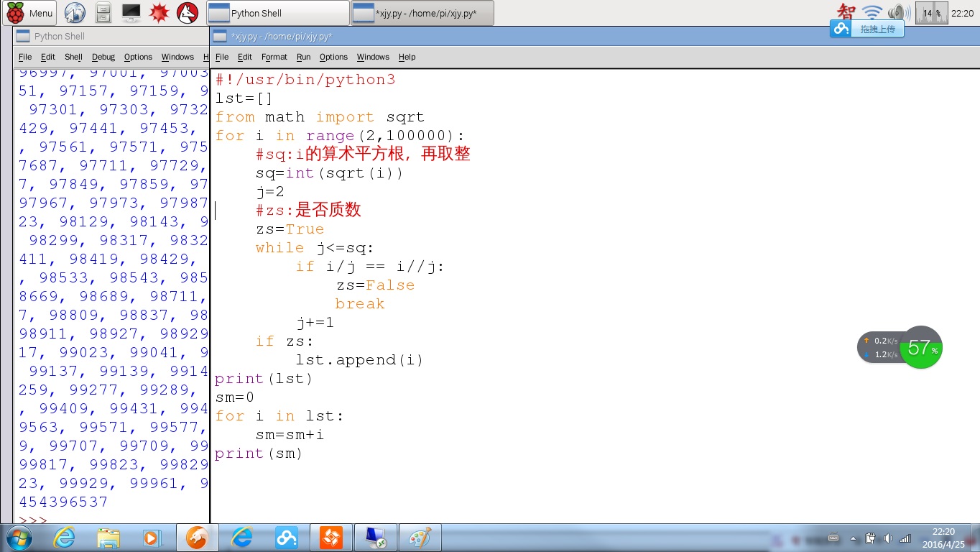Click the round orange browser taskbar icon
The image size is (980, 552).
(196, 538)
